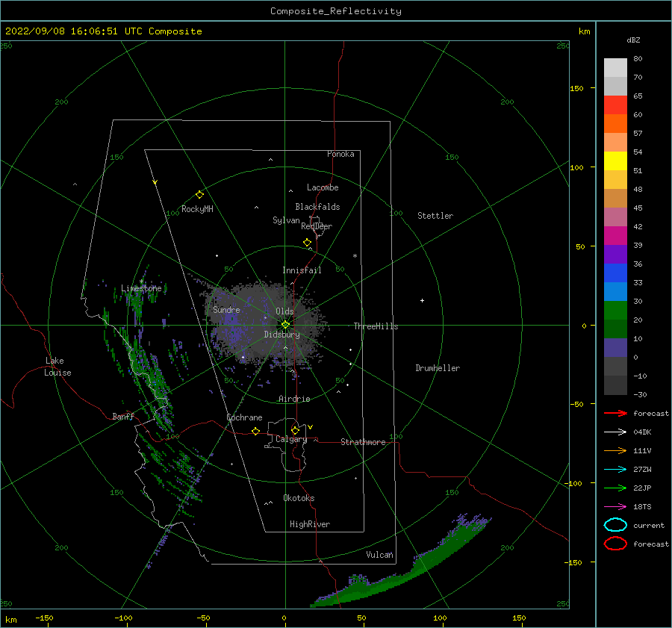Click the Okotoks label
The image size is (672, 628).
tap(299, 498)
